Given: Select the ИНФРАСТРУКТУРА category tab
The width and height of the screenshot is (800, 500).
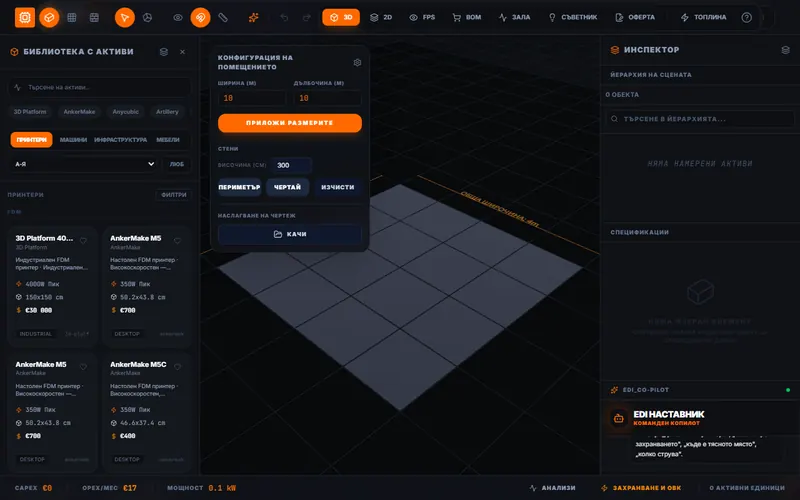Looking at the screenshot, I should click(x=120, y=140).
